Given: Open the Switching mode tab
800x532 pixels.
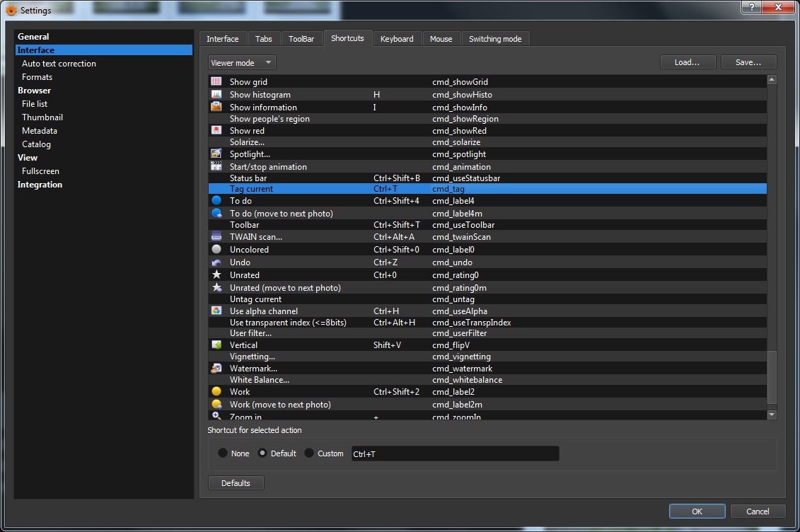Looking at the screenshot, I should 495,39.
